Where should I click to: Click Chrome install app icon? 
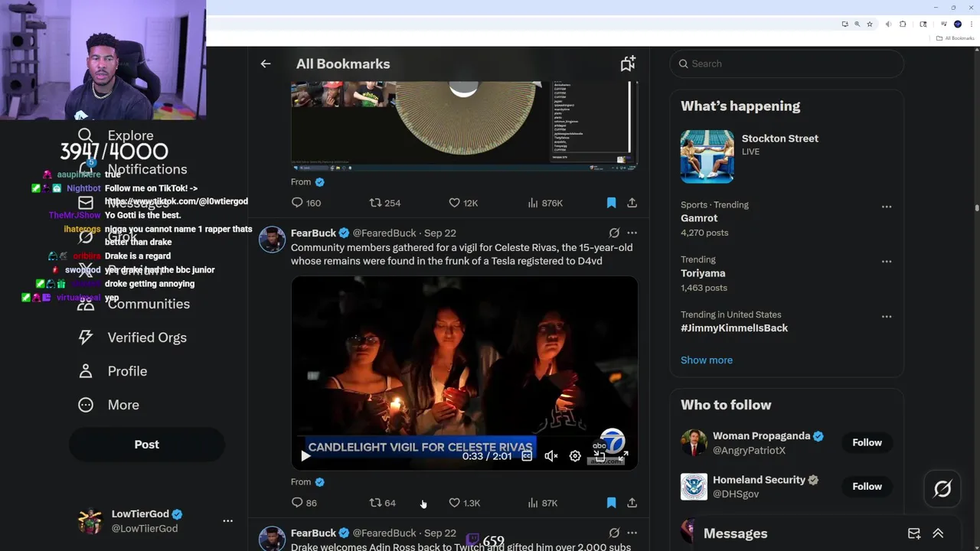(845, 24)
